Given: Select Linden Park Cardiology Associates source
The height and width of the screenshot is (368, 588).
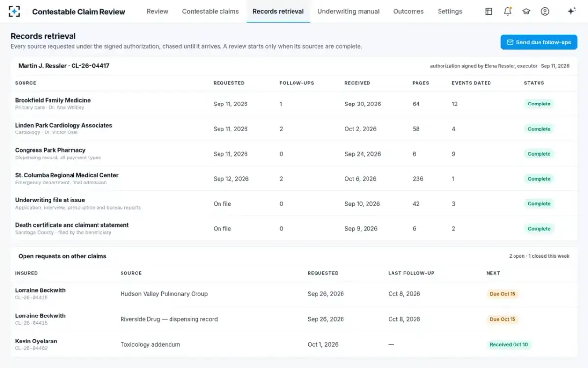Looking at the screenshot, I should [64, 125].
